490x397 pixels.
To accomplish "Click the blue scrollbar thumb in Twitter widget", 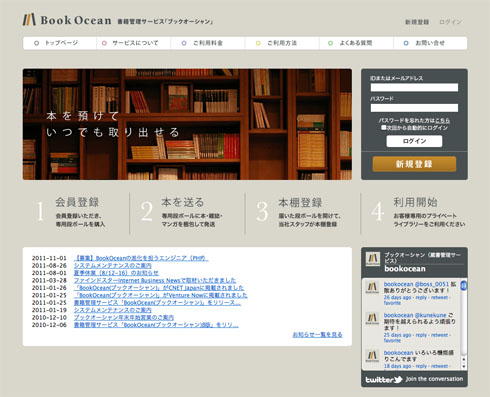I will (x=463, y=286).
